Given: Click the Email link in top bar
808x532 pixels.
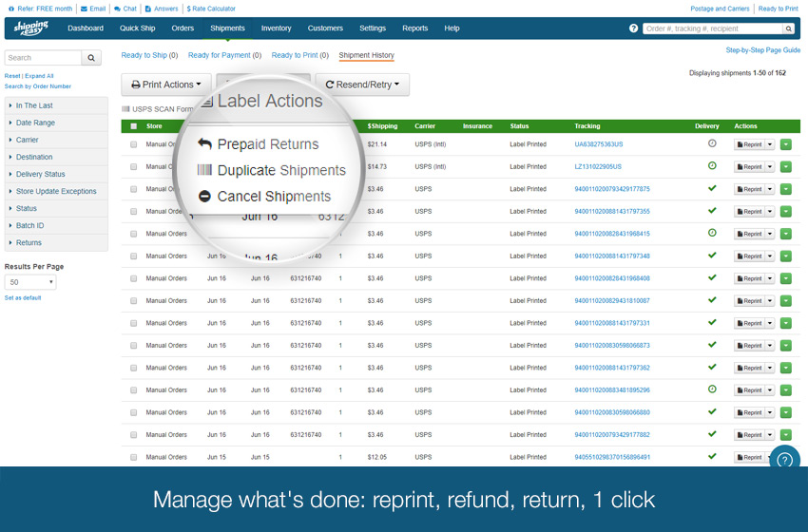Looking at the screenshot, I should coord(93,9).
